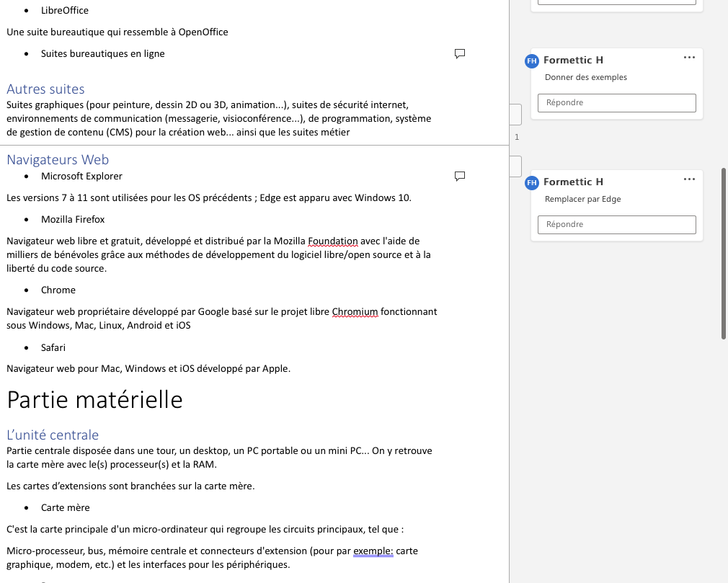Click the vertical scrollbar thumb
Screen dimensions: 728x583
point(724,254)
